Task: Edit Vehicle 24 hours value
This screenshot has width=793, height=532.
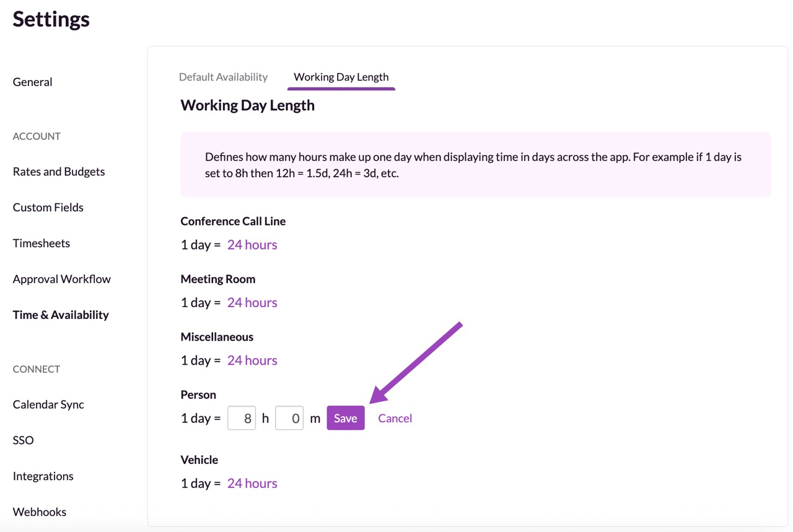Action: (252, 483)
